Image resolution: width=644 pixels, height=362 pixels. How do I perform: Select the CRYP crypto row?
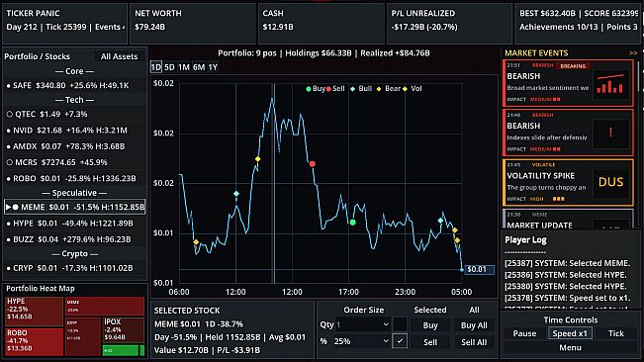(x=74, y=268)
